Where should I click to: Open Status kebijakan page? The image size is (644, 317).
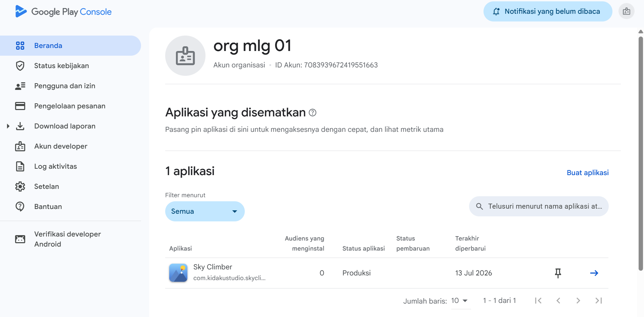click(x=71, y=66)
